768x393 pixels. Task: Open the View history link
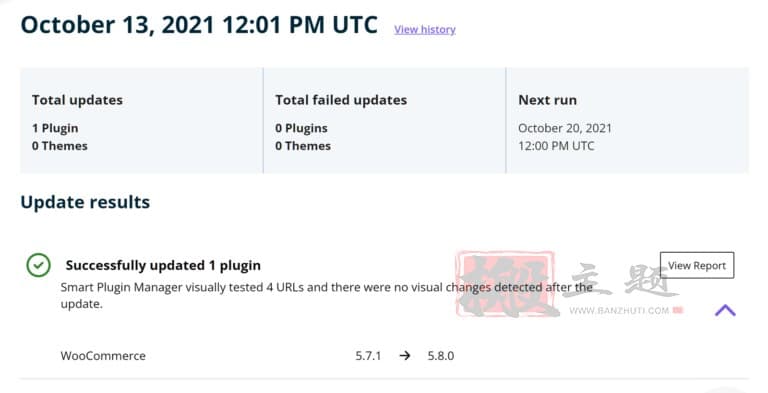pos(425,29)
